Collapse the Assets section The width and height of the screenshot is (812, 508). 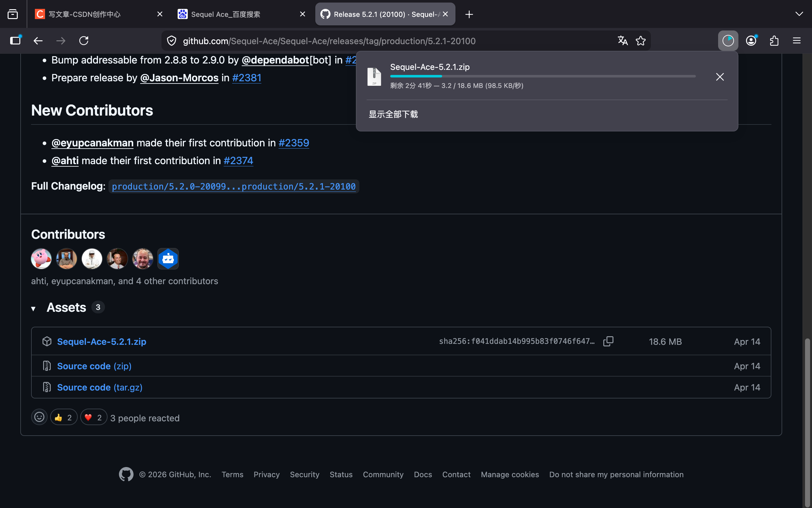(x=33, y=308)
